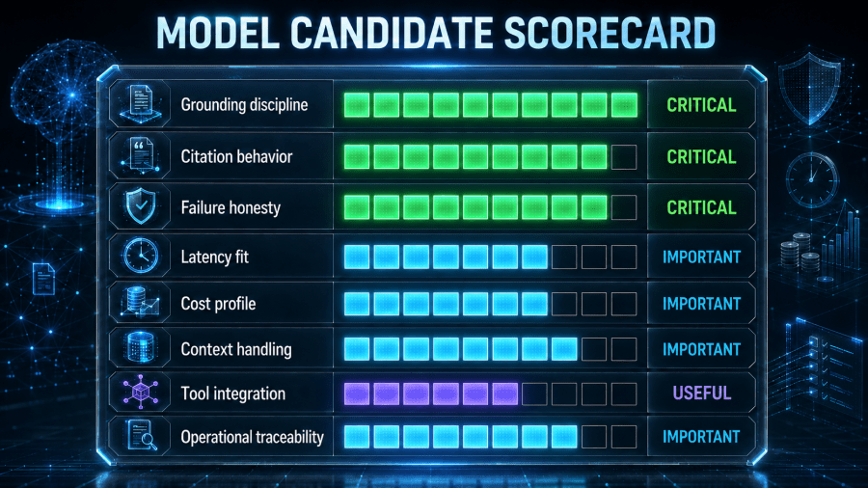
Task: Select the Tool integration cube network icon
Action: coord(141,393)
